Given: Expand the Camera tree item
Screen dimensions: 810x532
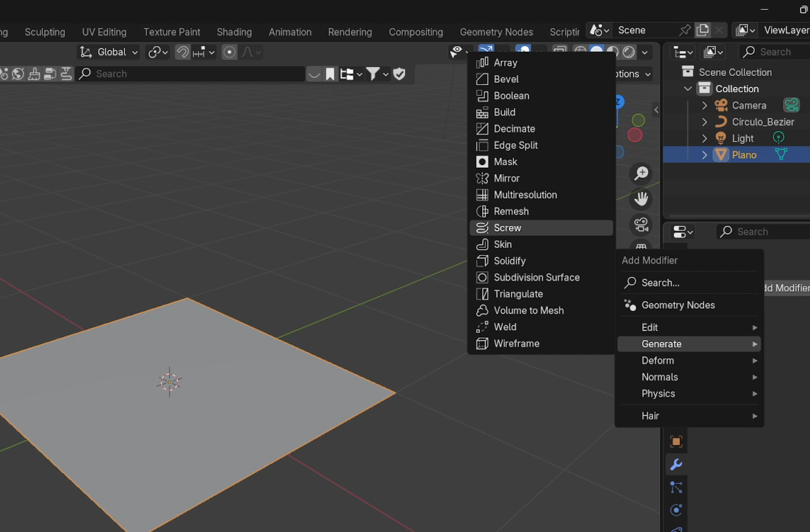Looking at the screenshot, I should pos(704,105).
